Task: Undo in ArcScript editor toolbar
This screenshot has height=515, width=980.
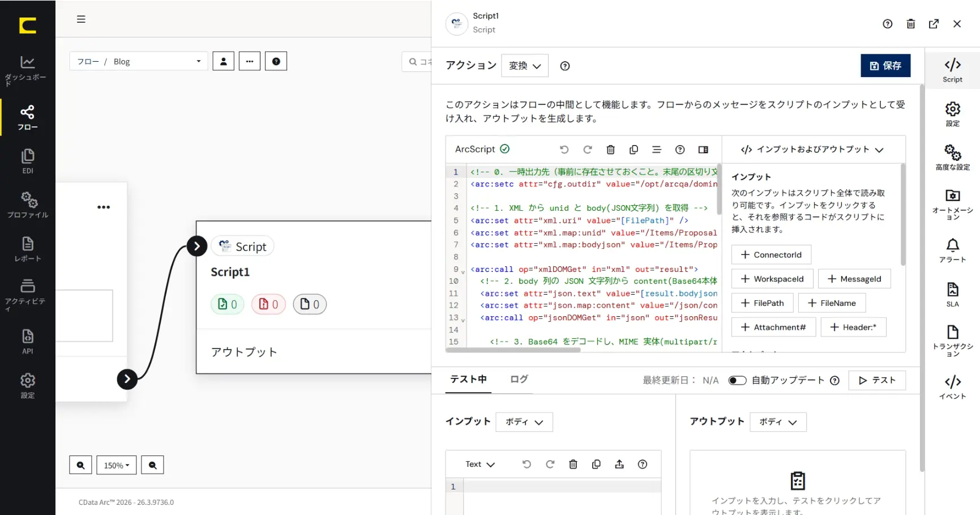Action: click(x=564, y=150)
